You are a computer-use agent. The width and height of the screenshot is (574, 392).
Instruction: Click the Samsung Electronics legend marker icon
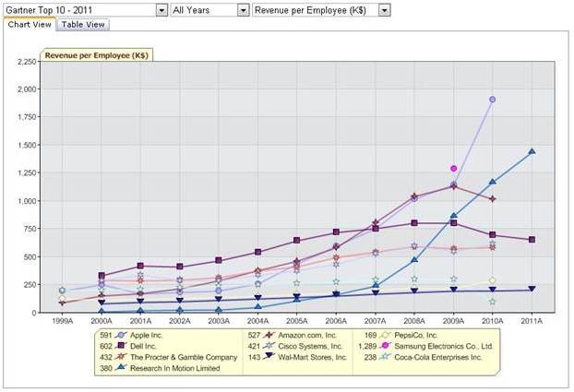pyautogui.click(x=387, y=347)
